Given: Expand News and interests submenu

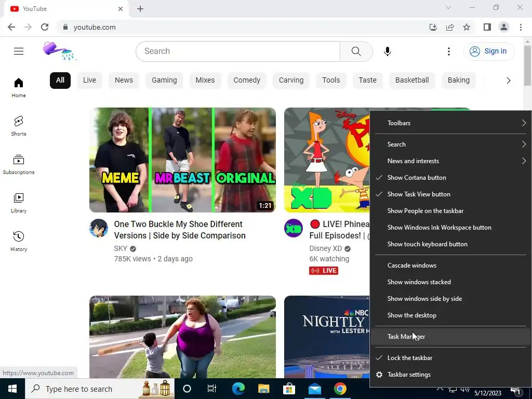Looking at the screenshot, I should tap(450, 161).
